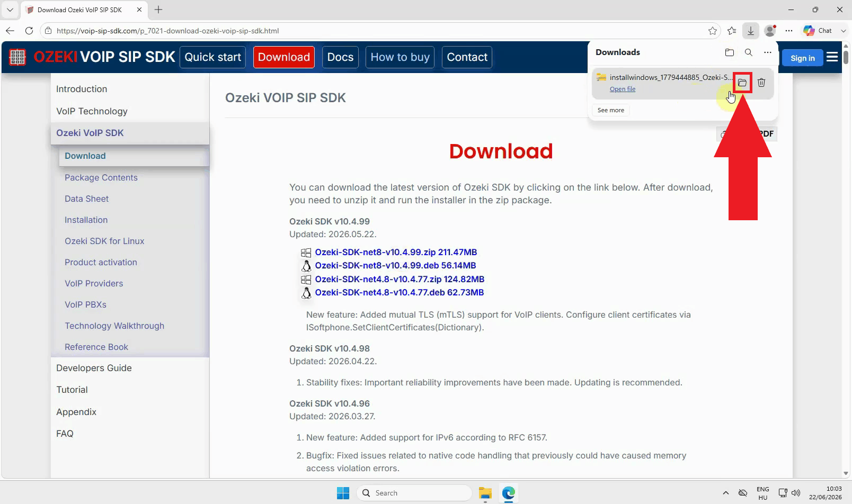Open Microsoft Edge taskbar icon

click(x=509, y=493)
